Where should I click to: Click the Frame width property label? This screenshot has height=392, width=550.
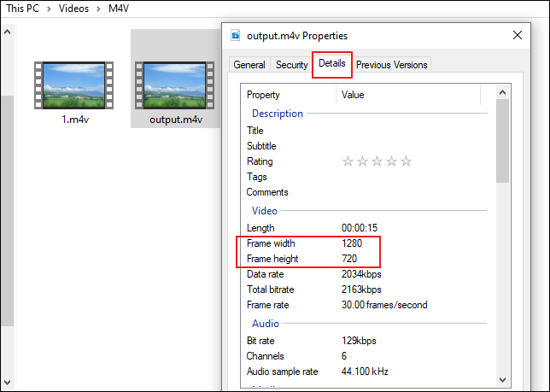click(271, 243)
